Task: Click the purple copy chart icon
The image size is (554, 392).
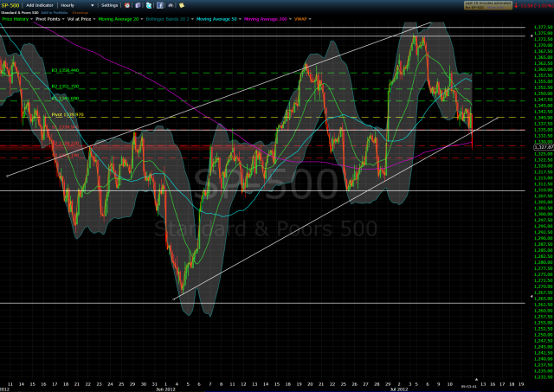Action: (138, 5)
